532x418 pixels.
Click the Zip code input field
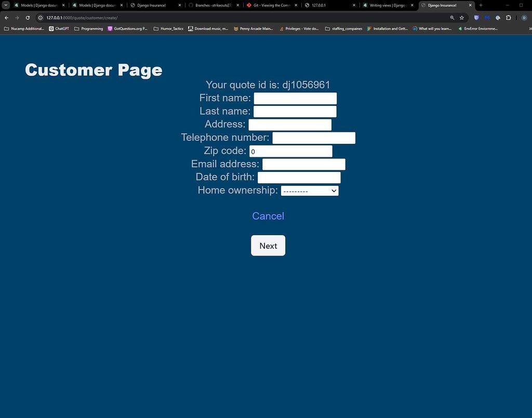pyautogui.click(x=291, y=151)
